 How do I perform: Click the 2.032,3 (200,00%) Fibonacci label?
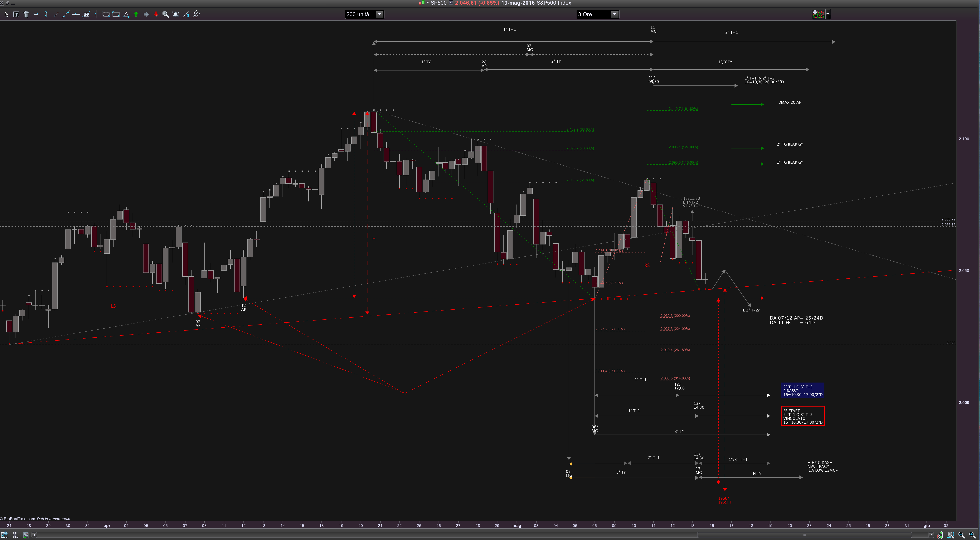point(675,316)
